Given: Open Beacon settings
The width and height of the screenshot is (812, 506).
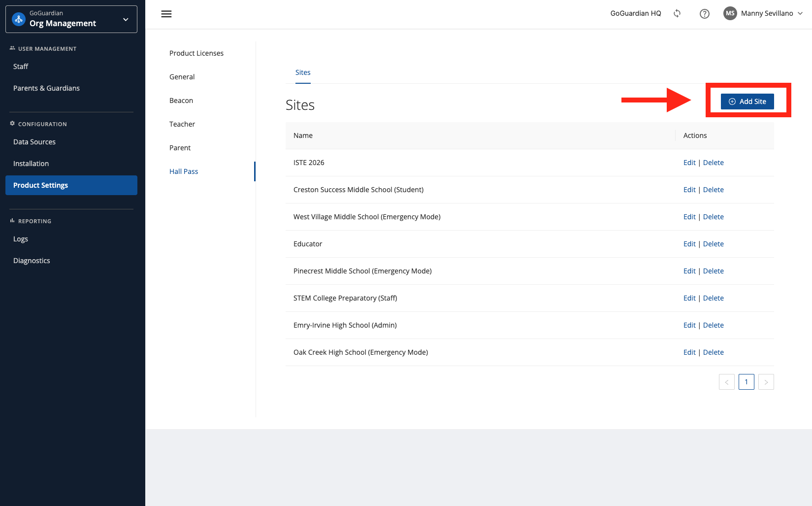Looking at the screenshot, I should (181, 101).
